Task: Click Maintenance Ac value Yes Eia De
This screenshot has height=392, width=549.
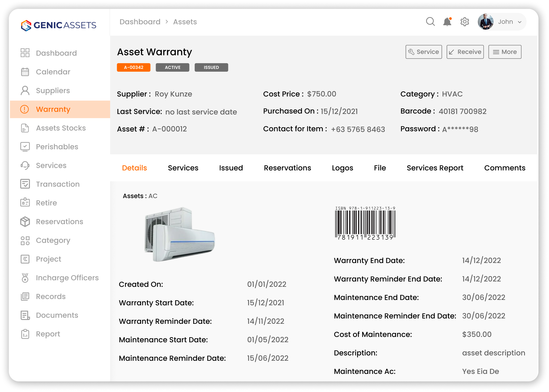Action: coord(480,371)
